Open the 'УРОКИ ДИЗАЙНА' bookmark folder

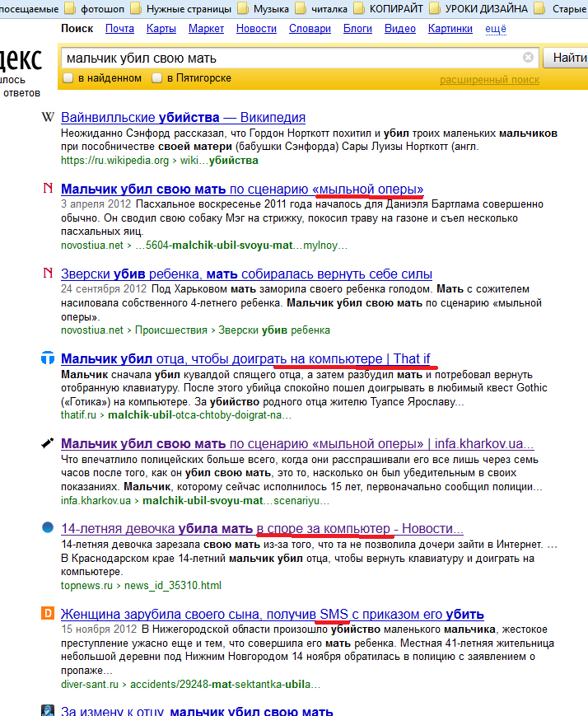point(478,9)
